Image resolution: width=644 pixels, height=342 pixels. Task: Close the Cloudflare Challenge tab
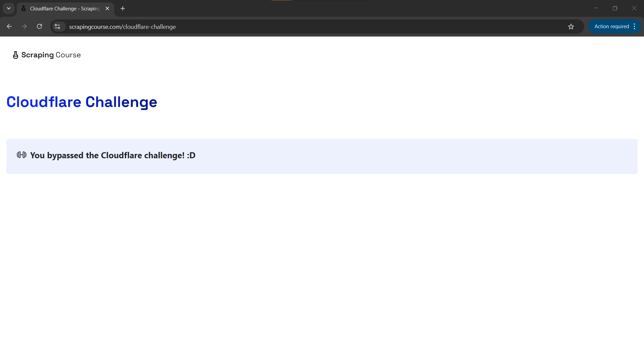(107, 8)
